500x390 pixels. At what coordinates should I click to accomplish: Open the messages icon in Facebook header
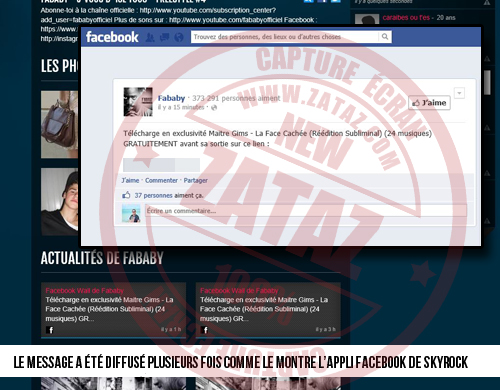click(x=164, y=37)
